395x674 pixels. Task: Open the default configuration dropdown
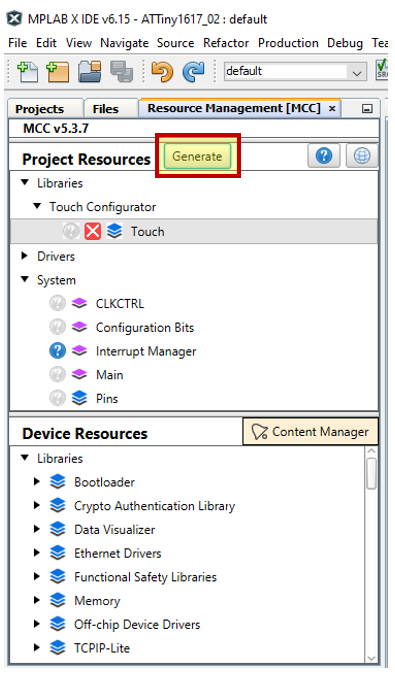295,71
